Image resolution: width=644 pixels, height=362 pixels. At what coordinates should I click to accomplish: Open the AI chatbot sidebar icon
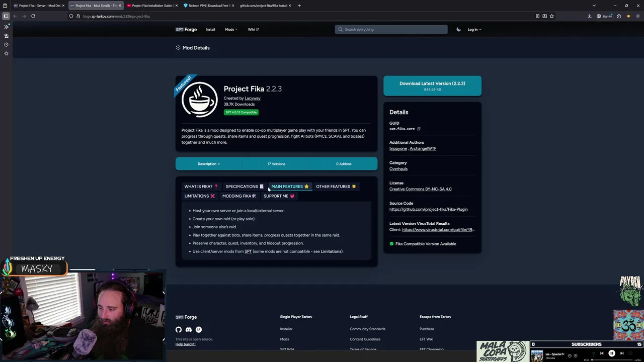(x=6, y=27)
